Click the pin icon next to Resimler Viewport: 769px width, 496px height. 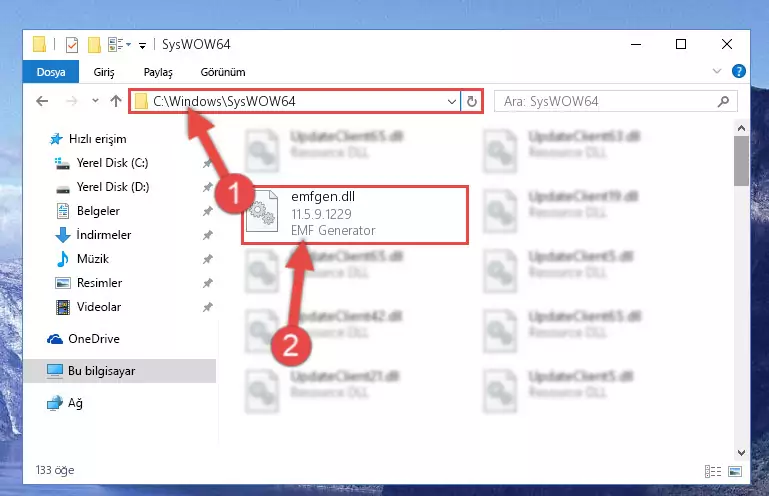tap(208, 283)
